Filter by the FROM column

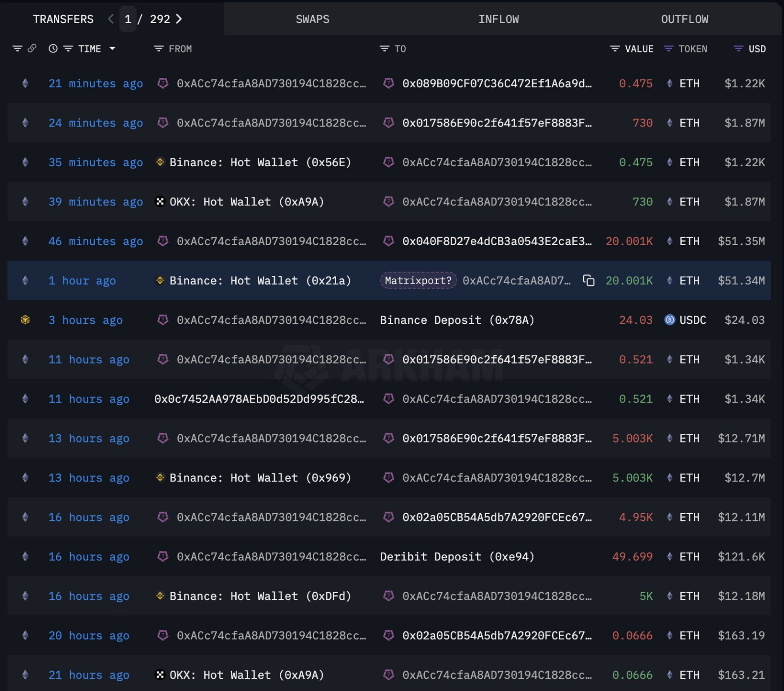click(159, 49)
